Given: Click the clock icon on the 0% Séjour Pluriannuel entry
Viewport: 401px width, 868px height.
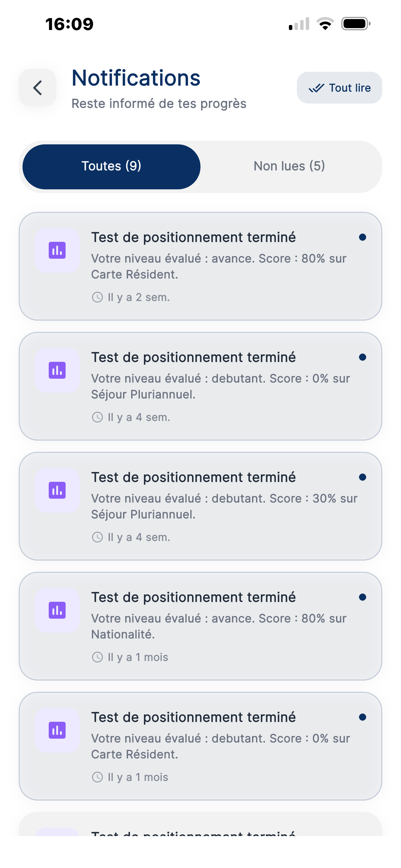Looking at the screenshot, I should 97,417.
